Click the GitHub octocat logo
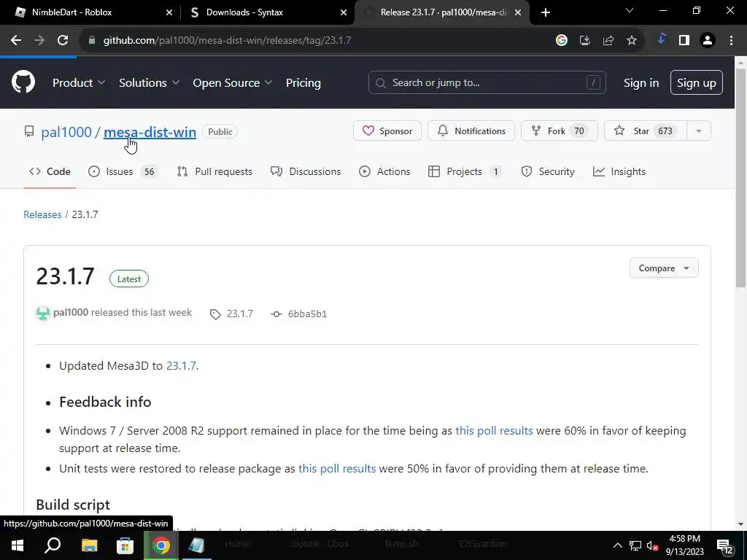 click(23, 82)
